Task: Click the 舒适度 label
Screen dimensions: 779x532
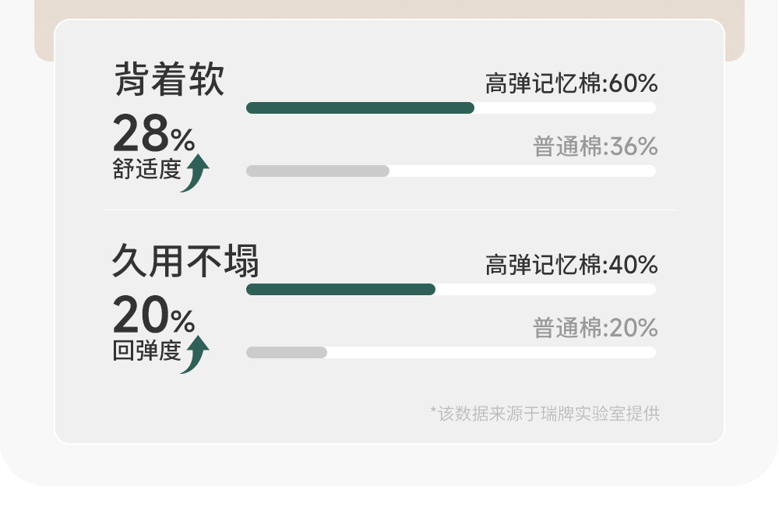Action: [x=146, y=170]
